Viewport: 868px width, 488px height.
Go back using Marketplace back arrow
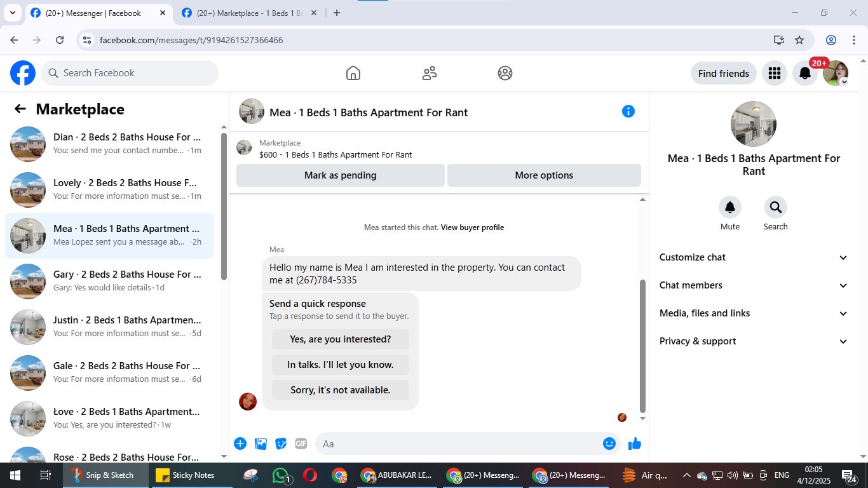20,109
